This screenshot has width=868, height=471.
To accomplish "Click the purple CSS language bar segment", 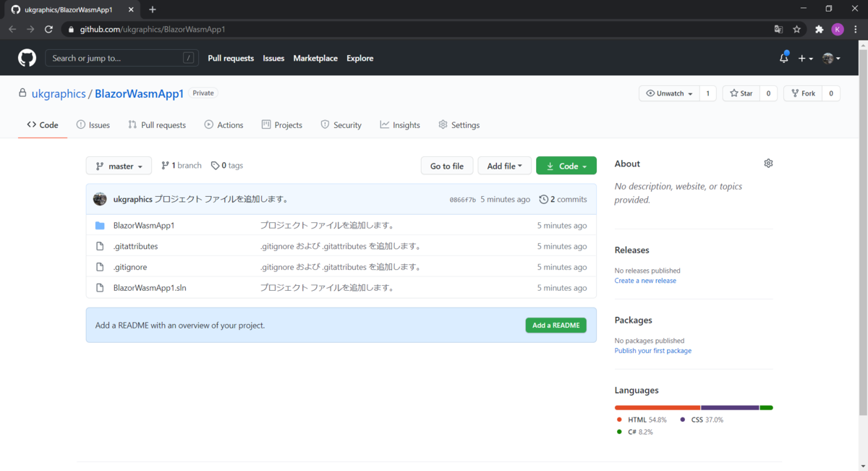I will click(730, 407).
